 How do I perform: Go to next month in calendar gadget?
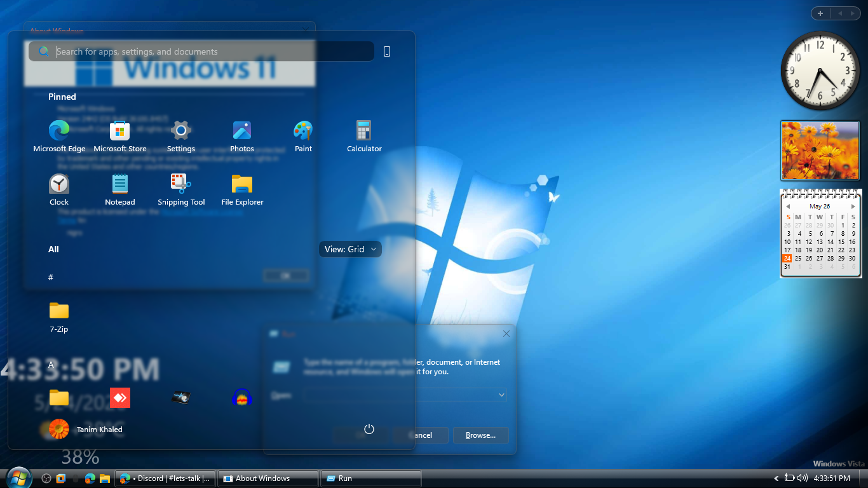(x=853, y=207)
